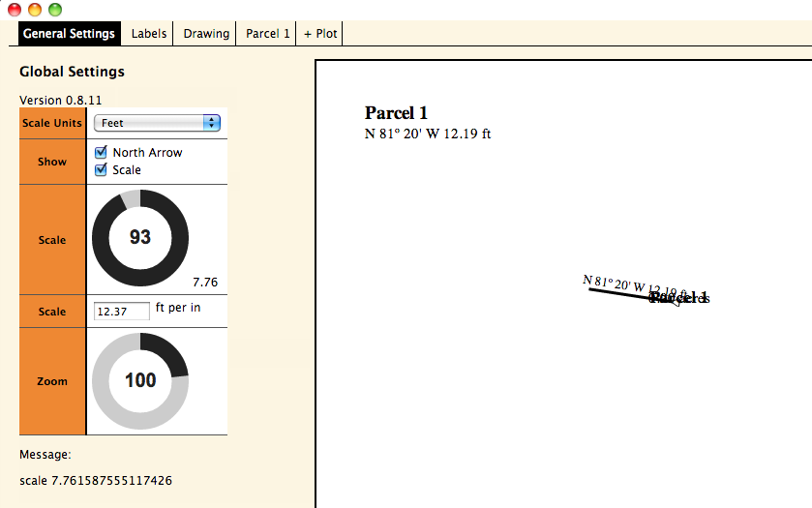
Task: Click the bearing text under Parcel 1 heading
Action: [x=427, y=134]
